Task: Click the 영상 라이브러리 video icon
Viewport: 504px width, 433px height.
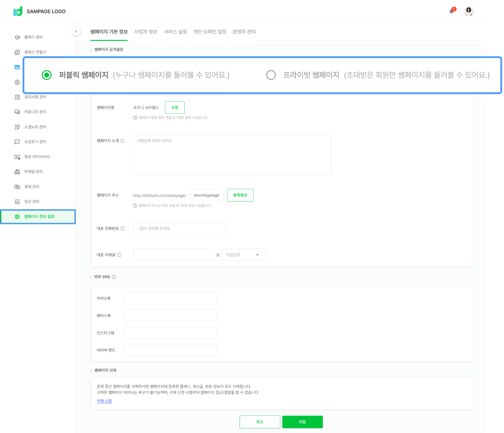Action: 17,157
